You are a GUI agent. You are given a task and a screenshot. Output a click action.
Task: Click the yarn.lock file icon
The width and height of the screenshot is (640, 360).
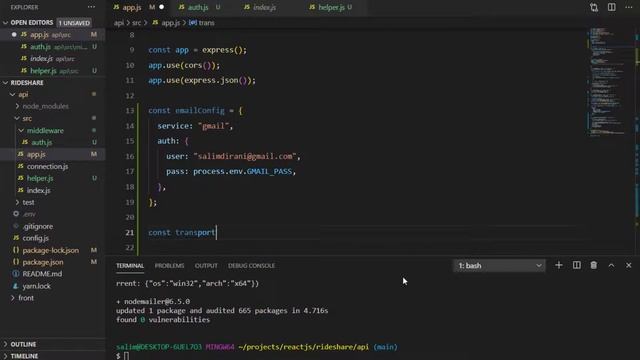(16, 286)
